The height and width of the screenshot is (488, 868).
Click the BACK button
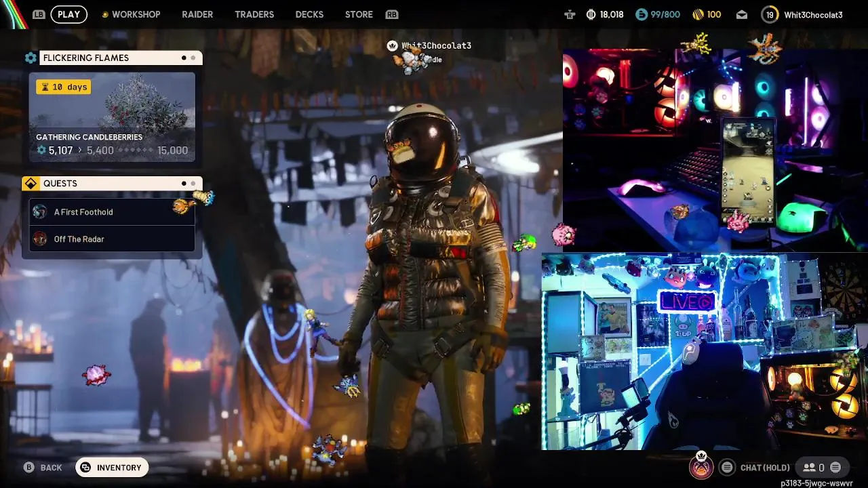tap(43, 468)
